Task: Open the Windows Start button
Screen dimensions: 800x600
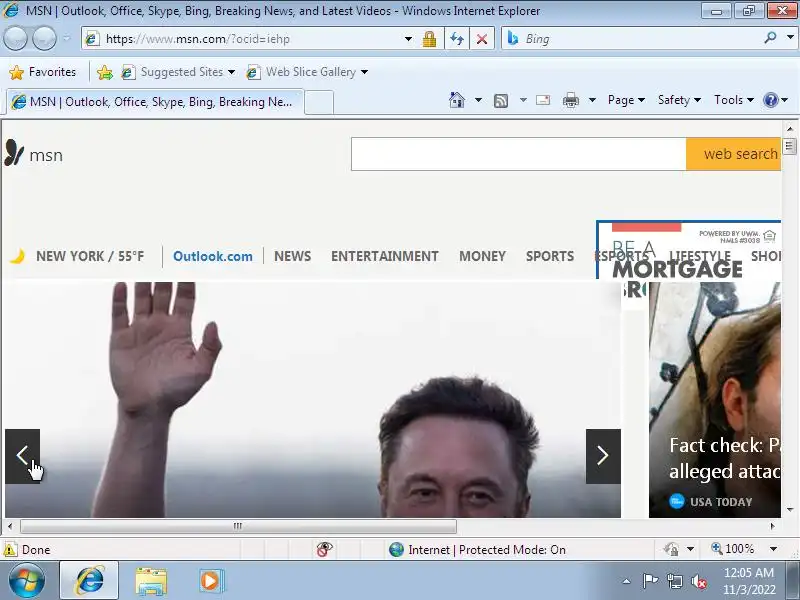Action: (x=27, y=581)
